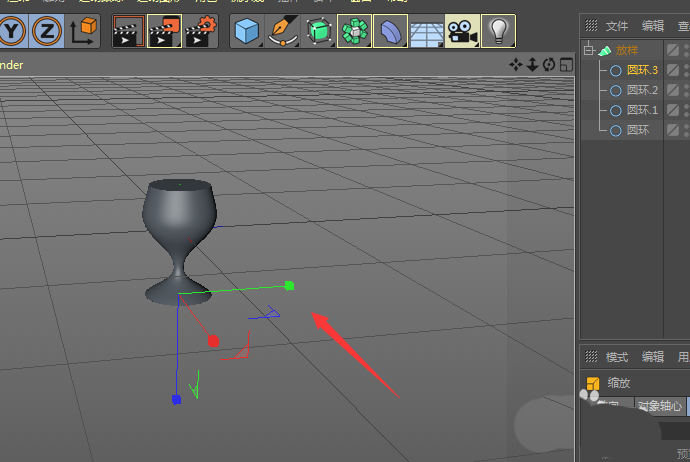Open the generators subdivision icon
The height and width of the screenshot is (462, 690).
319,32
